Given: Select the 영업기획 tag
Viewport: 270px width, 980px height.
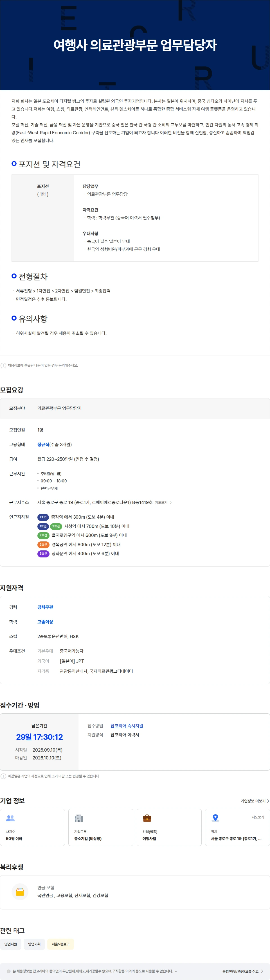Looking at the screenshot, I should pyautogui.click(x=34, y=944).
